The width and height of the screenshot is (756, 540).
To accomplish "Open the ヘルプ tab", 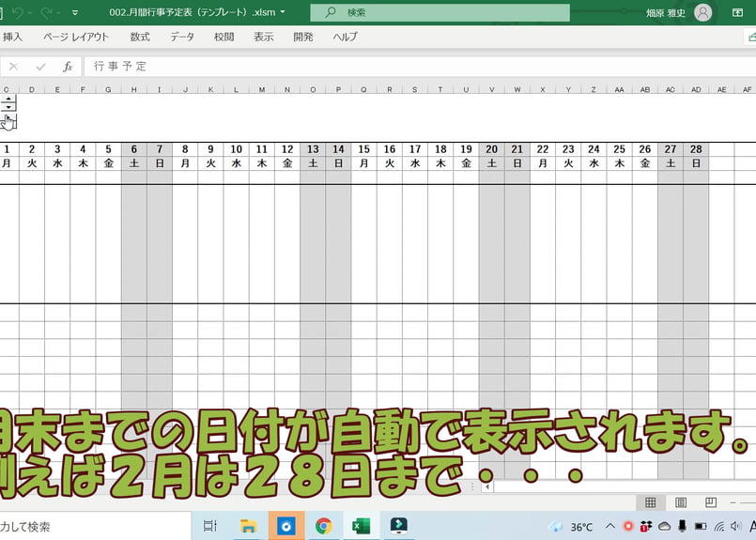I will coord(346,38).
